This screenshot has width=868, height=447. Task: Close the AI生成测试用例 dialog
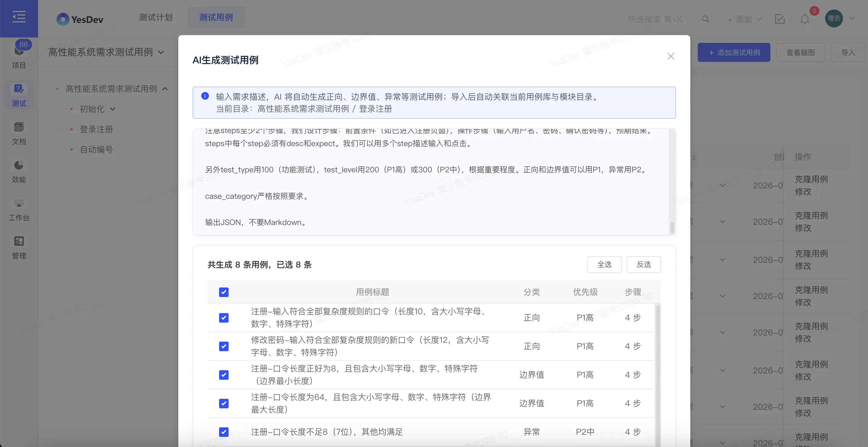click(671, 56)
